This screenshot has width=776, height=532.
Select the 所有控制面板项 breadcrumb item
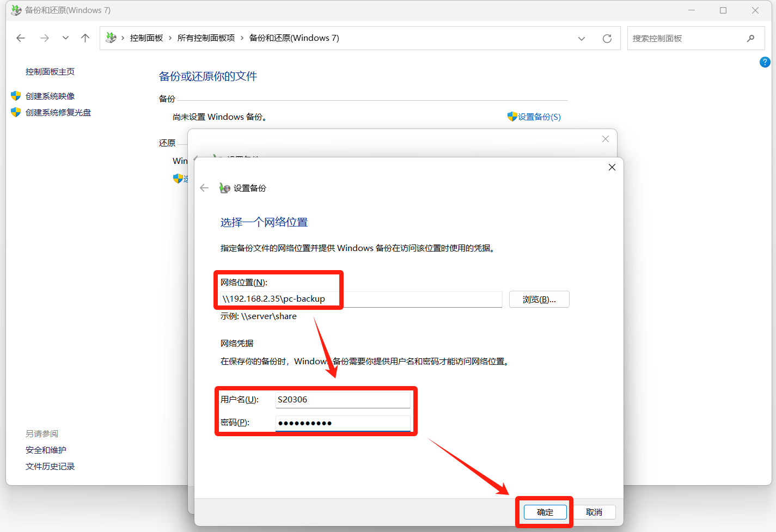(206, 38)
